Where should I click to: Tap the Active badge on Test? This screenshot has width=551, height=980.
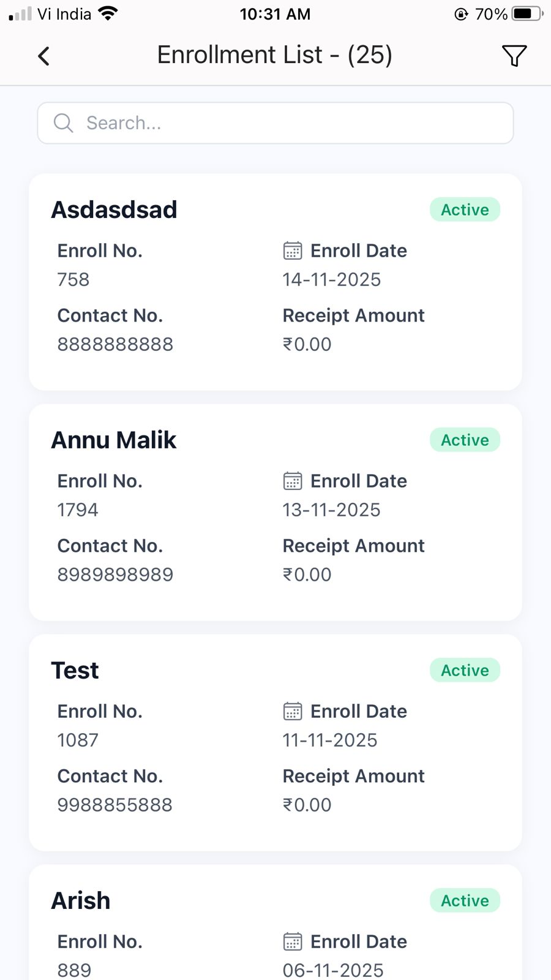pos(465,670)
